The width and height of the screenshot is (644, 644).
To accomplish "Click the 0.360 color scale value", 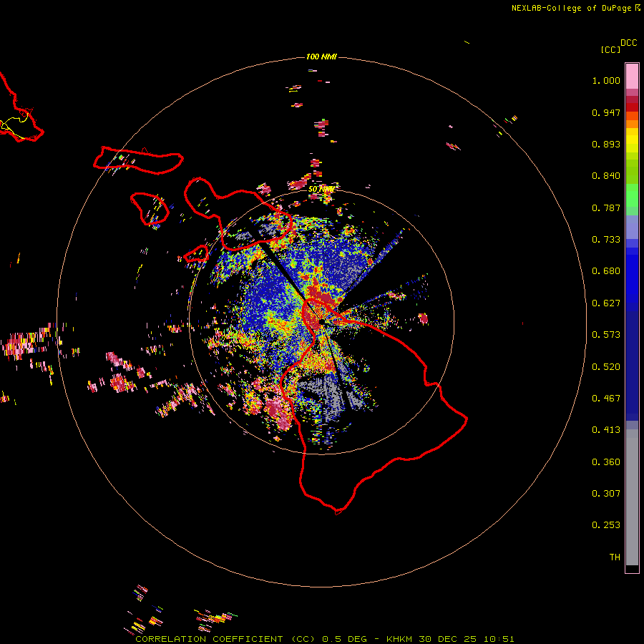I will coord(606,462).
